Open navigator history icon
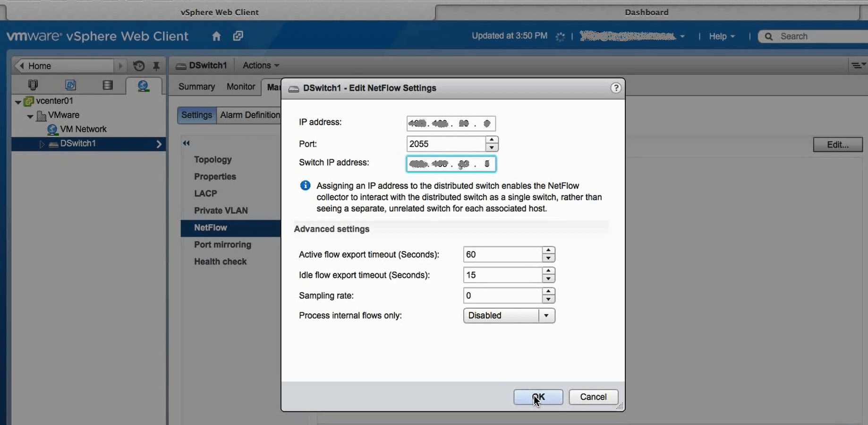This screenshot has height=425, width=868. point(139,66)
